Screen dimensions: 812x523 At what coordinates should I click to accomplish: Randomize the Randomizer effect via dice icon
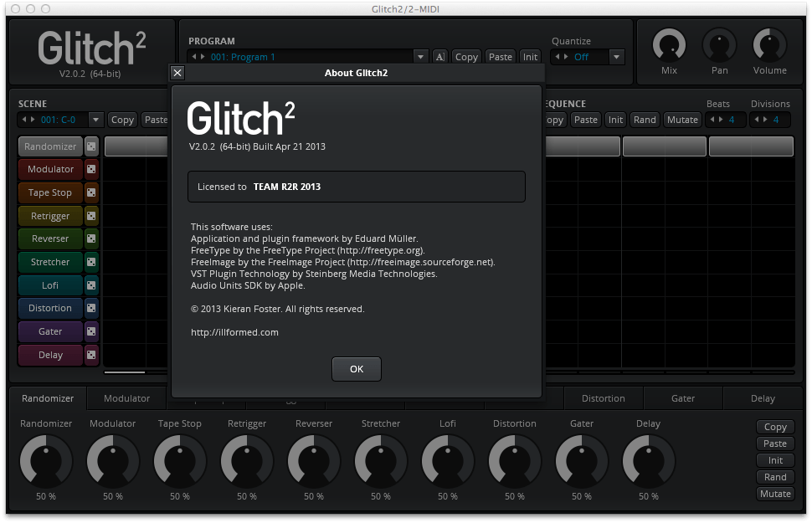pyautogui.click(x=91, y=146)
